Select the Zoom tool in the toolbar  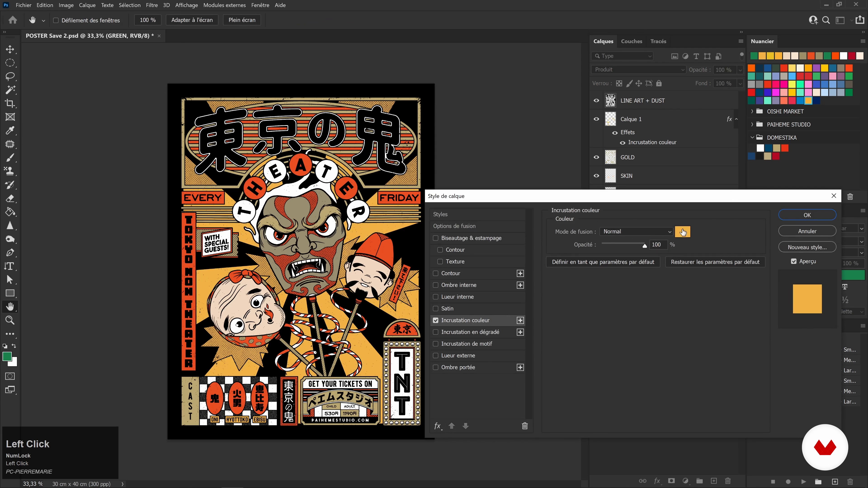click(10, 320)
